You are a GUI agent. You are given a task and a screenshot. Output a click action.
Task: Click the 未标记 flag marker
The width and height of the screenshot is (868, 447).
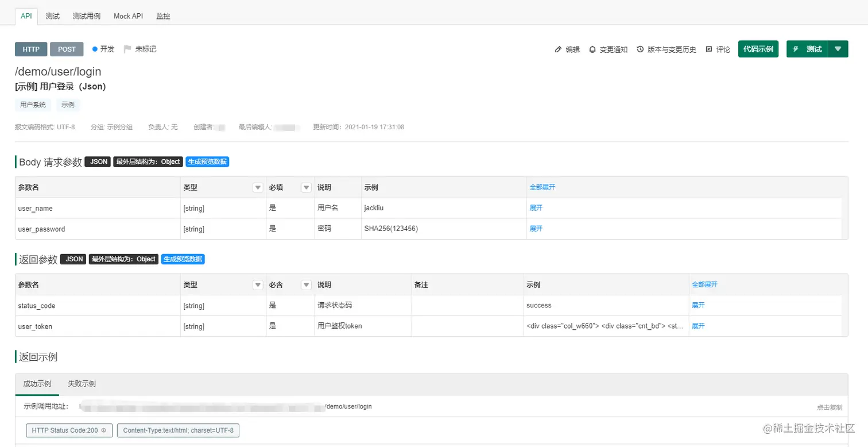click(140, 49)
